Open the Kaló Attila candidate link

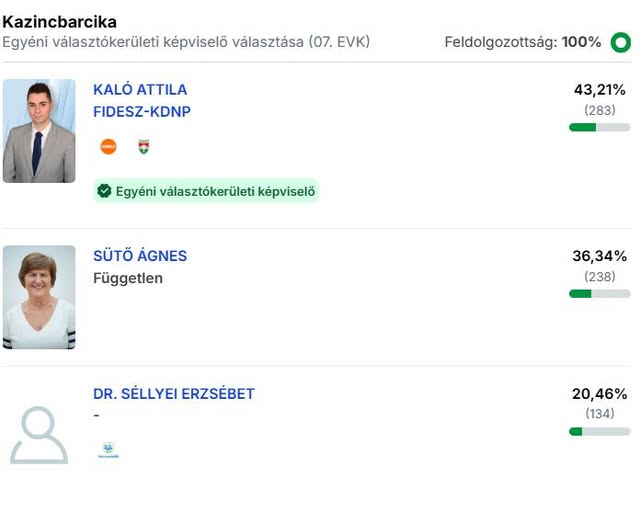pyautogui.click(x=140, y=90)
